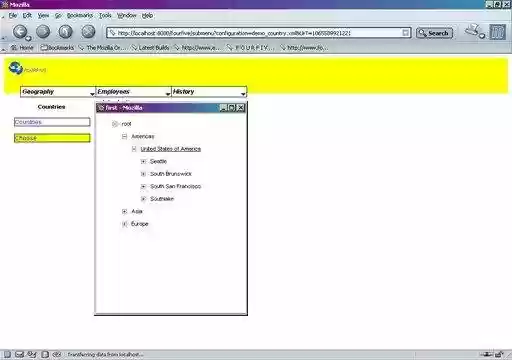This screenshot has height=360, width=512.
Task: Expand the Asia tree node
Action: click(x=124, y=211)
